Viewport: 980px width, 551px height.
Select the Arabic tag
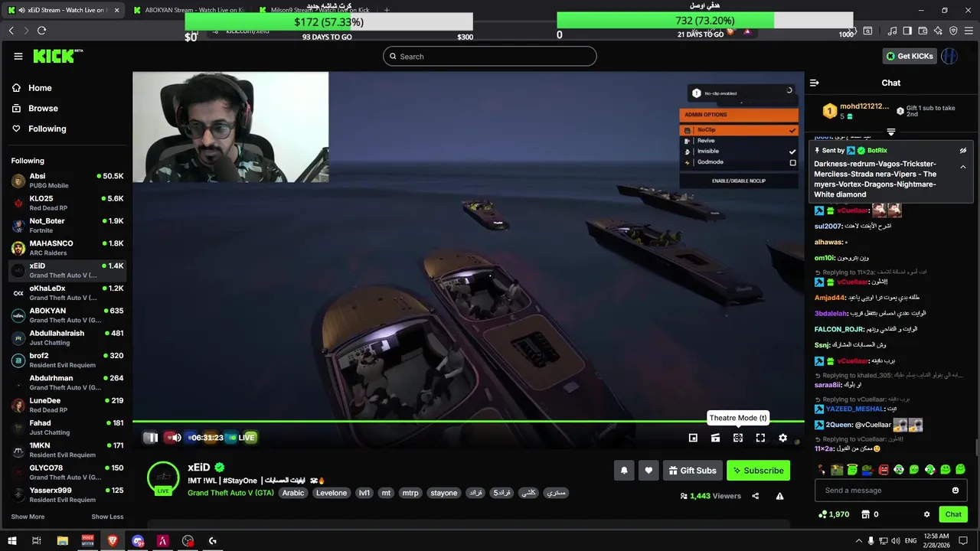coord(293,493)
